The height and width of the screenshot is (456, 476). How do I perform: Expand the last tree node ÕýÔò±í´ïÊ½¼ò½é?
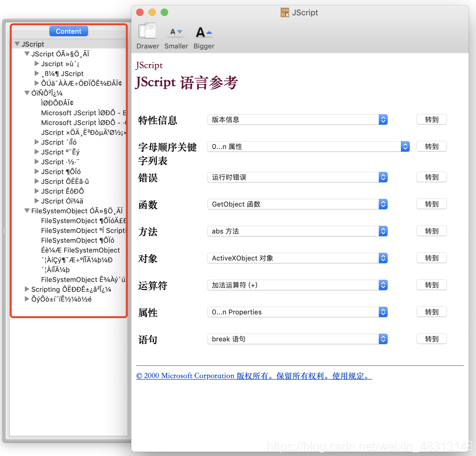coord(27,299)
